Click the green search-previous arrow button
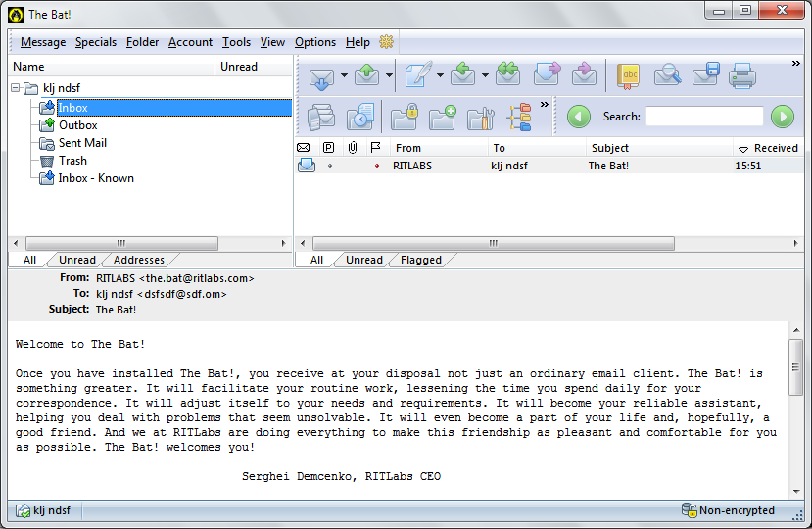 point(579,117)
